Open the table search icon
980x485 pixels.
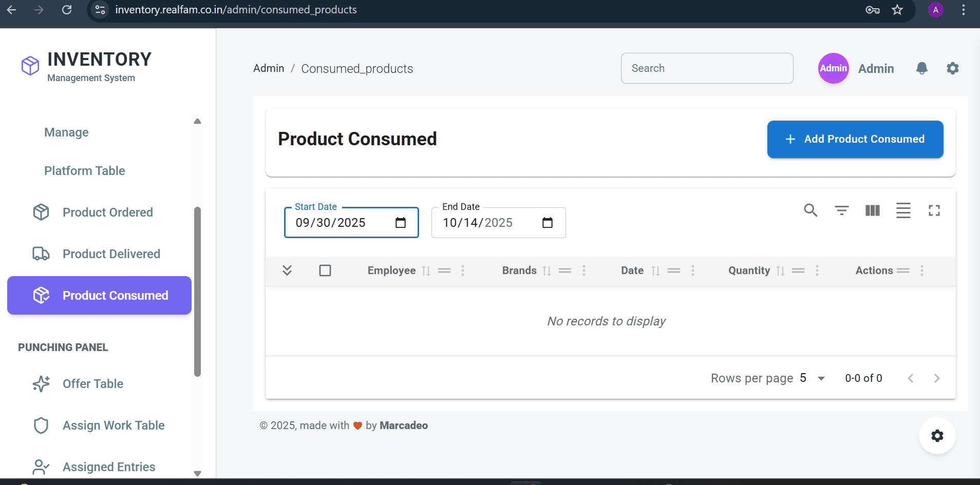[x=811, y=210]
